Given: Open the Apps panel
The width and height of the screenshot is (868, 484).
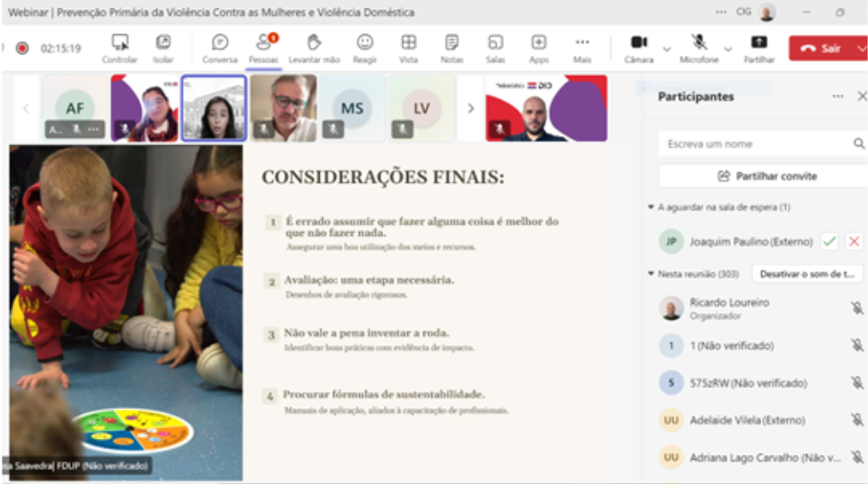Looking at the screenshot, I should tap(538, 43).
